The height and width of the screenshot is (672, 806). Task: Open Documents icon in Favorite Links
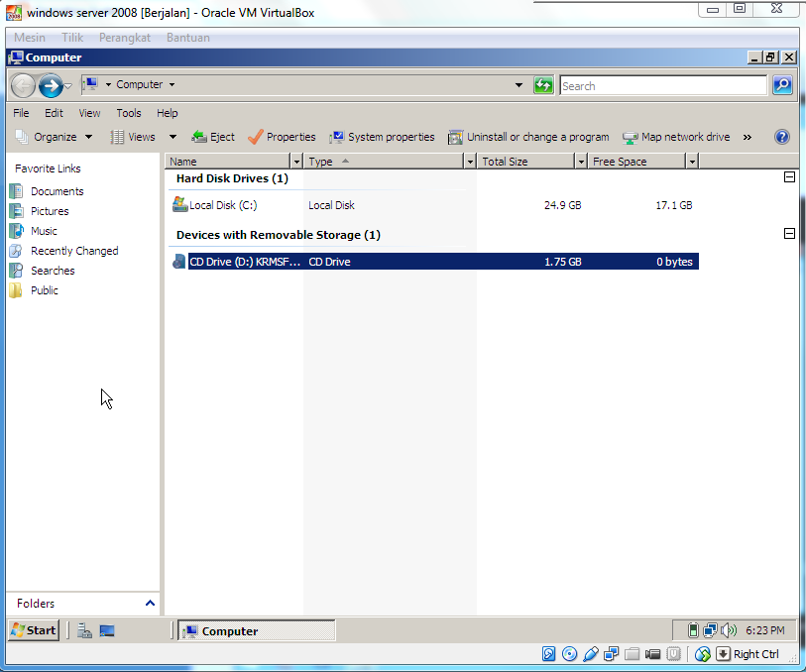point(16,191)
